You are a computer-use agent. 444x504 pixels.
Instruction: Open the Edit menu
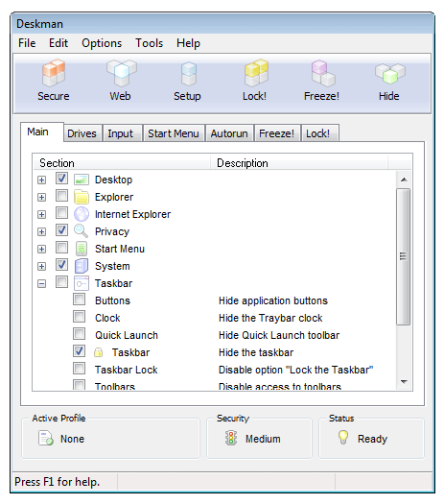point(58,43)
